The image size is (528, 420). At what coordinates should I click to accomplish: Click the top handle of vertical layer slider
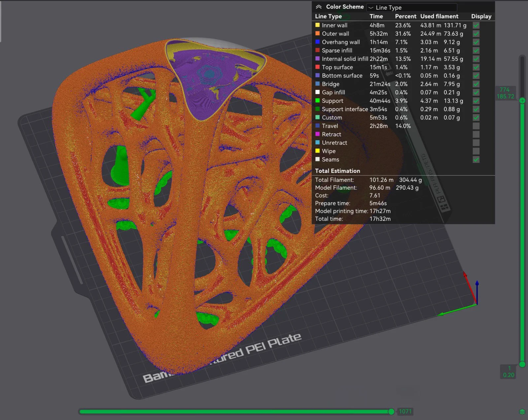[x=522, y=101]
